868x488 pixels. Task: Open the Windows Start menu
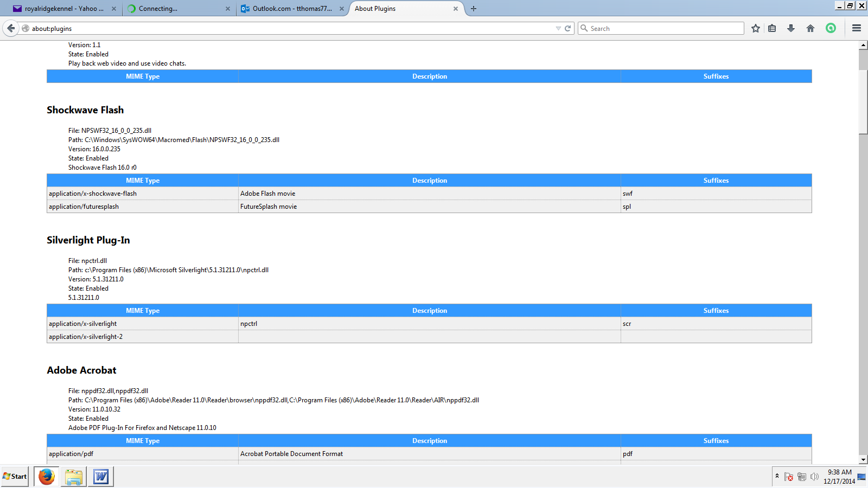(x=15, y=477)
